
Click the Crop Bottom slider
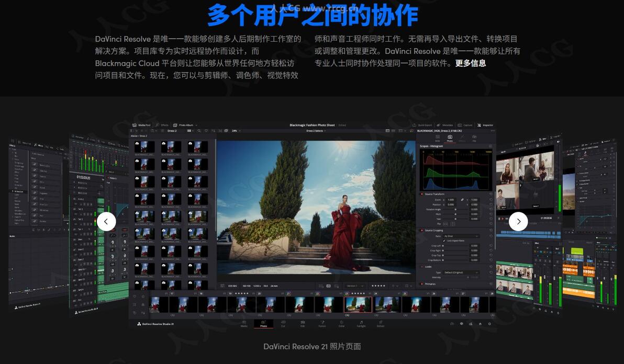point(455,260)
